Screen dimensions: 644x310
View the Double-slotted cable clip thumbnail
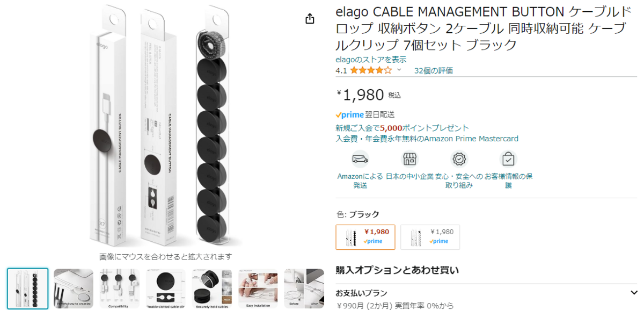pyautogui.click(x=166, y=289)
